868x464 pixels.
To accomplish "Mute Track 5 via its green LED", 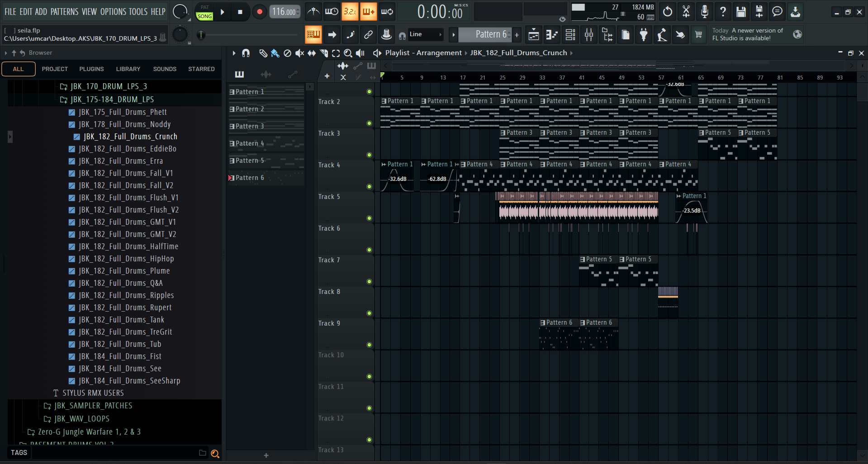I will click(x=369, y=218).
